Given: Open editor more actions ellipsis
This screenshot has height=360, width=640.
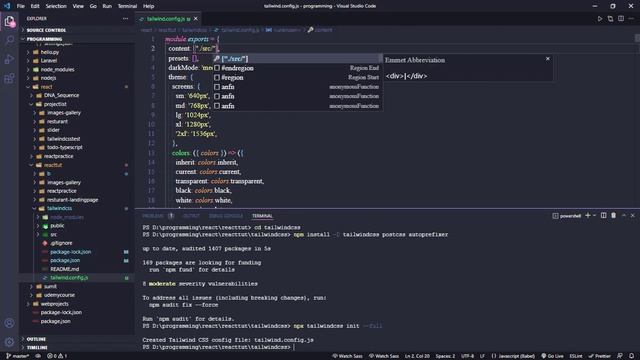Looking at the screenshot, I should [x=631, y=19].
